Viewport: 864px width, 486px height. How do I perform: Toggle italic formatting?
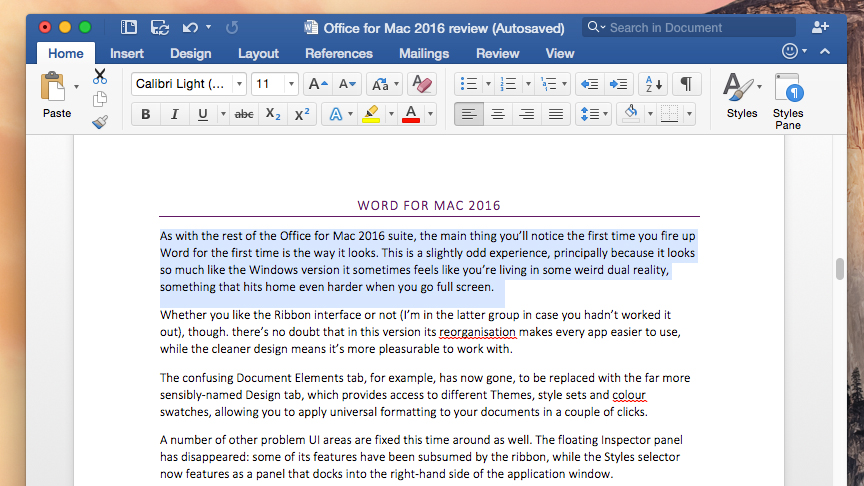[174, 114]
